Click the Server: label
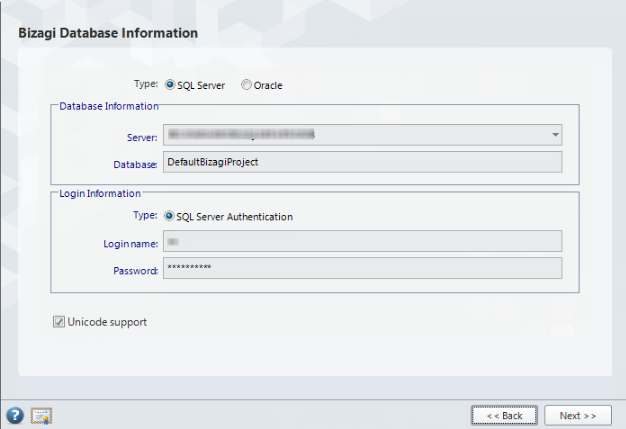Screen dimensions: 626x429 coord(142,138)
